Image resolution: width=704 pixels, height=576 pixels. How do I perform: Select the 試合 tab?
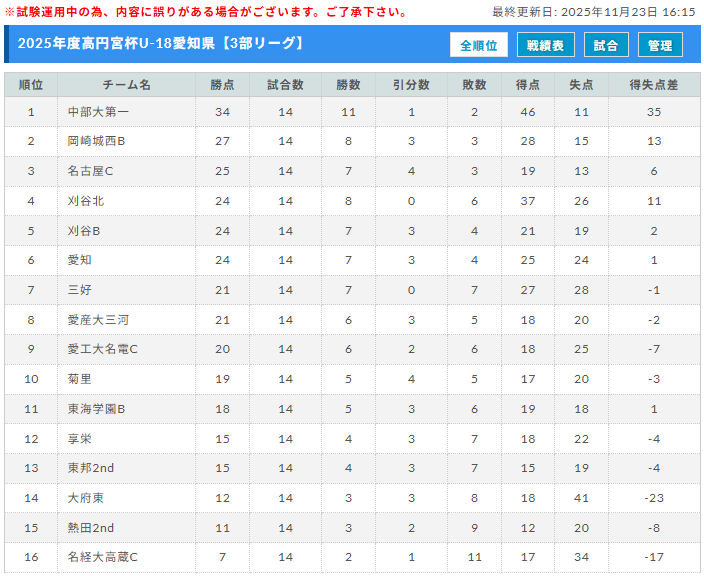pyautogui.click(x=606, y=45)
